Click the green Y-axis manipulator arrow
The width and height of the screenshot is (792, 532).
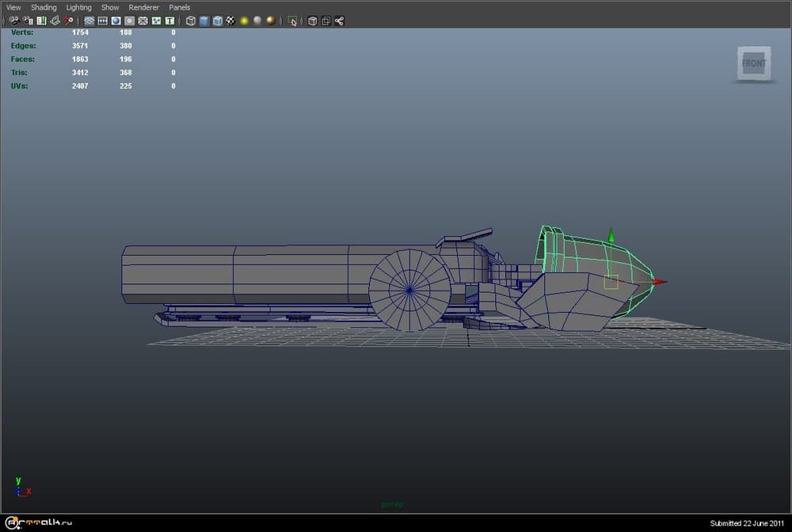[611, 234]
